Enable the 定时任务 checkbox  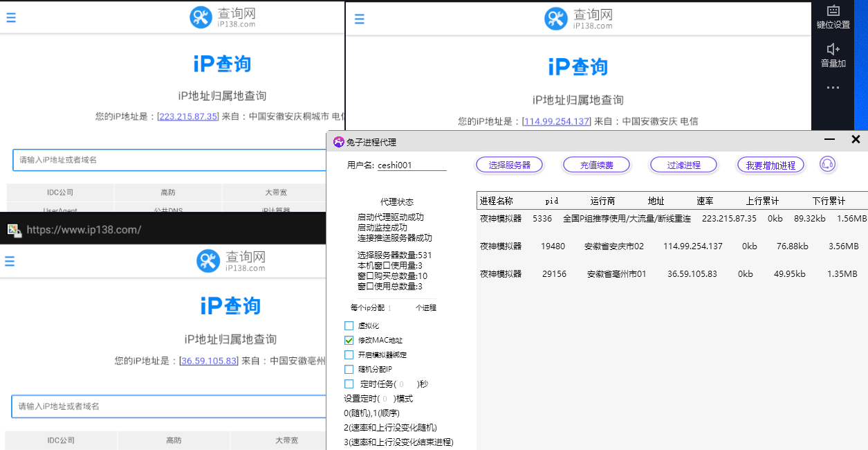[x=349, y=384]
